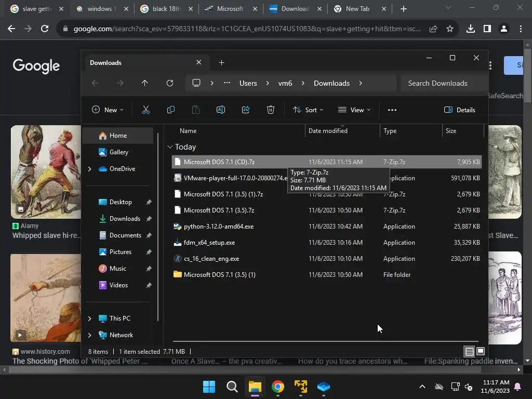Screen dimensions: 532x399
Task: Sort by the Type column header
Action: (390, 131)
